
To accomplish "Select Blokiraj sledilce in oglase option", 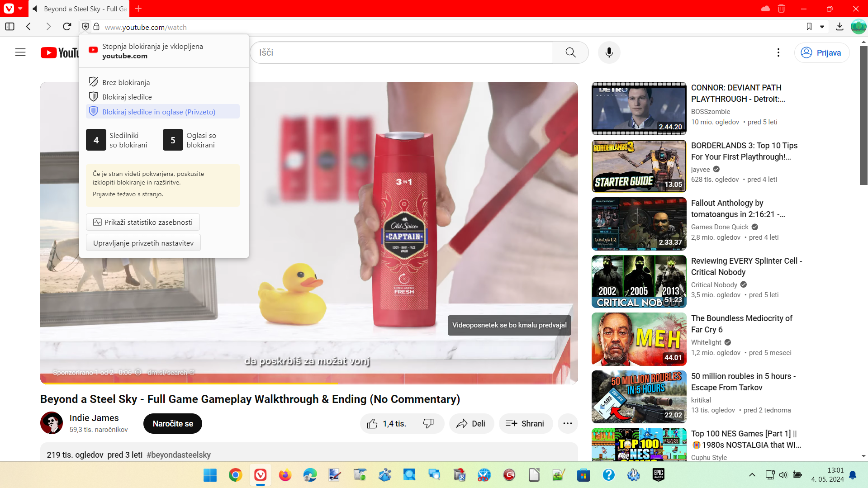I will tap(163, 112).
